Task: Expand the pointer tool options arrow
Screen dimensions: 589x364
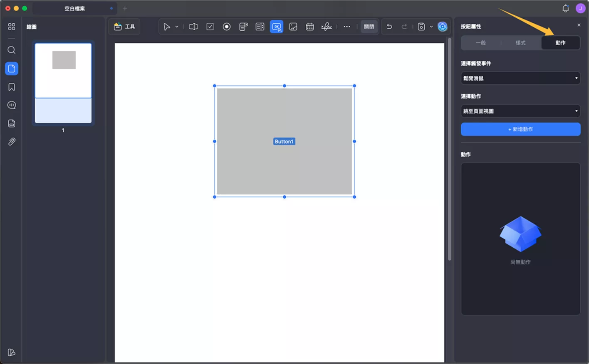Action: click(177, 27)
